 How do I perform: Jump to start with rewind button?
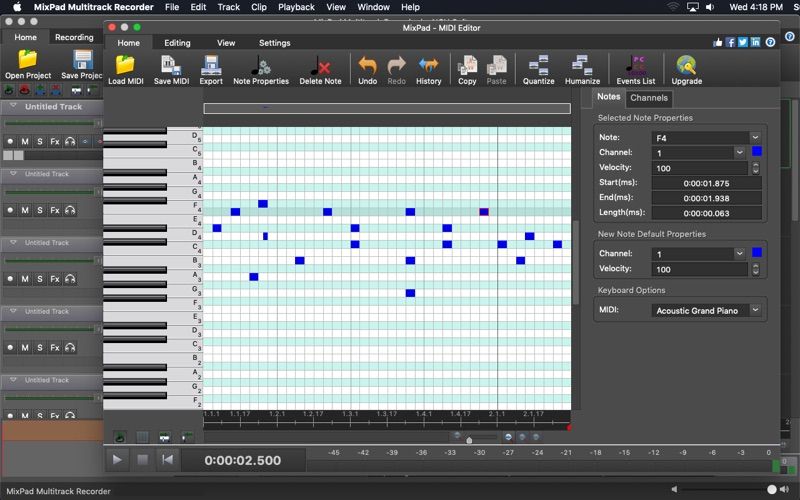point(167,460)
